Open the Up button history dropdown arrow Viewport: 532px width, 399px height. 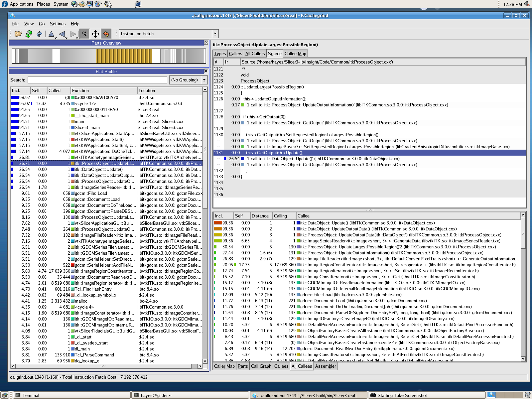(x=56, y=38)
